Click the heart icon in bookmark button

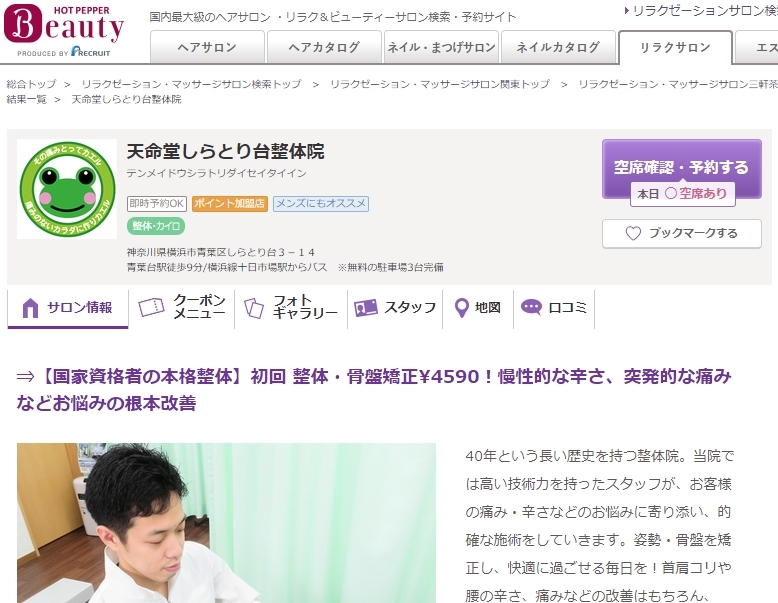(633, 233)
